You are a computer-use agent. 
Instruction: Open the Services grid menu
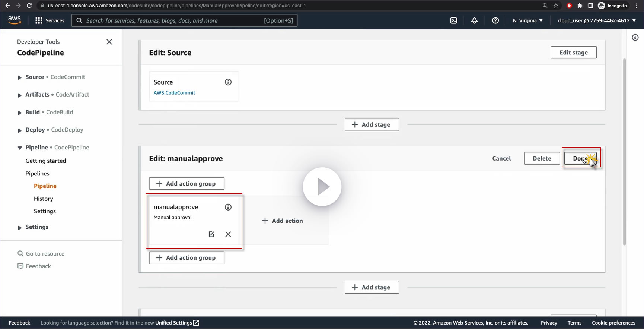pos(50,20)
